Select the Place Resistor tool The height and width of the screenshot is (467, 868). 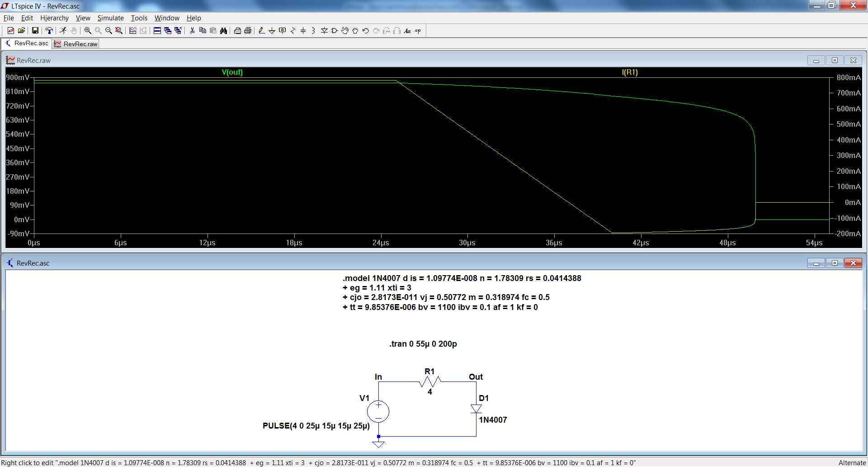tap(293, 31)
